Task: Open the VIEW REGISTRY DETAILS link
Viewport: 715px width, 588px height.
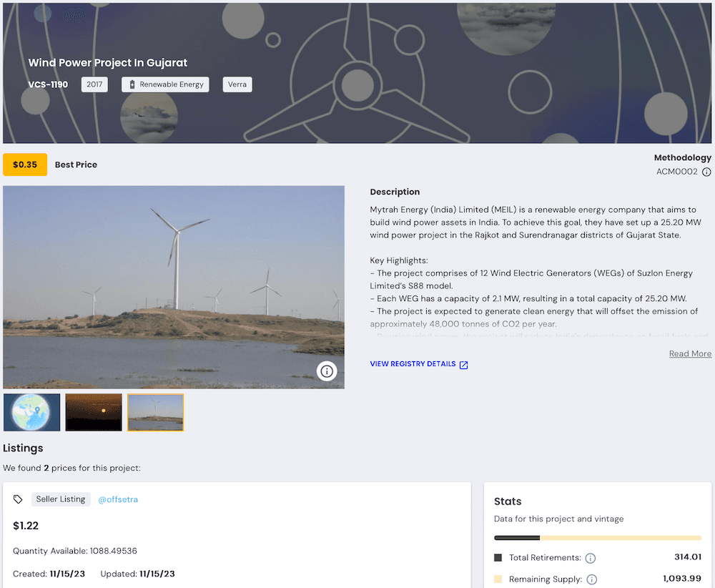Action: click(413, 364)
